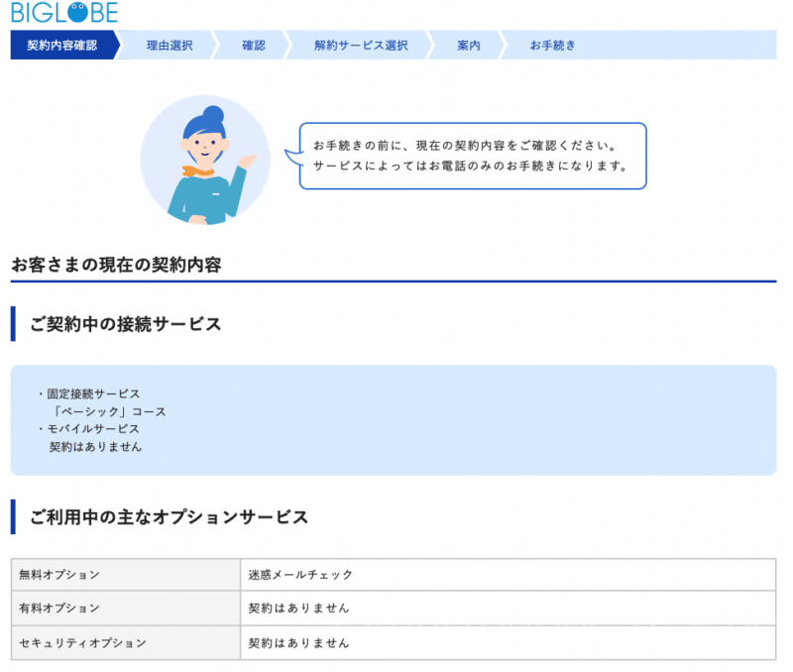Select the 契約内容確認 step tab

[61, 46]
